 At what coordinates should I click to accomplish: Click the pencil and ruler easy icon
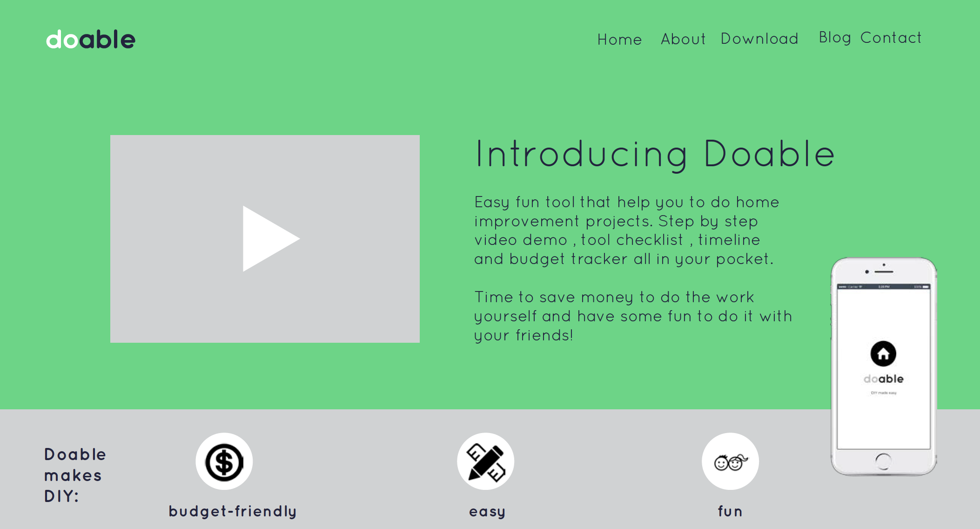coord(486,461)
